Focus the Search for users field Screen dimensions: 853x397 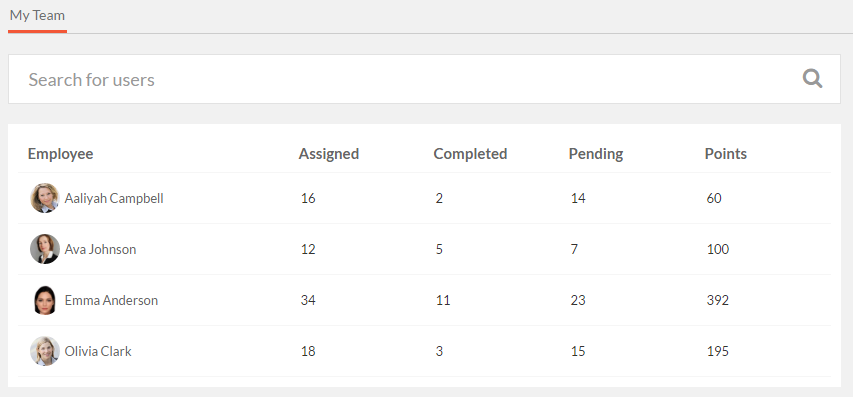pyautogui.click(x=424, y=79)
